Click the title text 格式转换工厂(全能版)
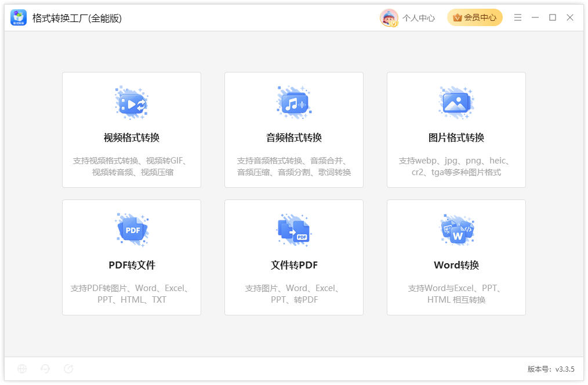588x385 pixels. click(x=77, y=18)
